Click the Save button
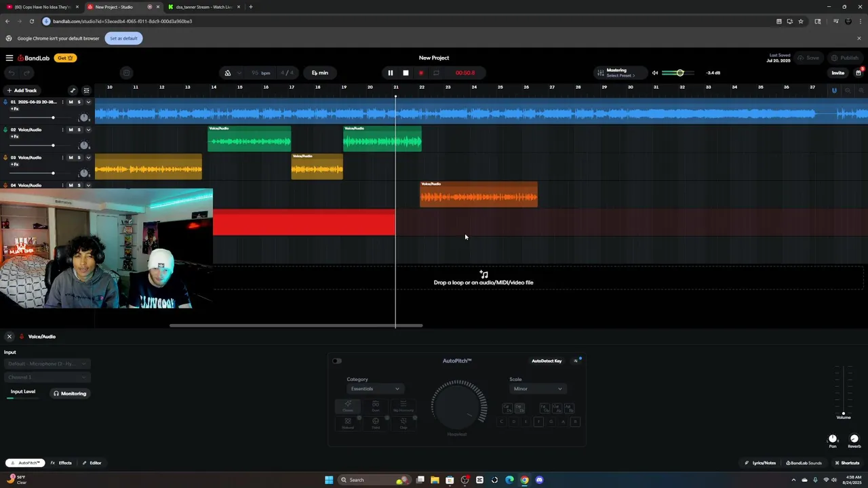This screenshot has width=868, height=488. (x=809, y=58)
